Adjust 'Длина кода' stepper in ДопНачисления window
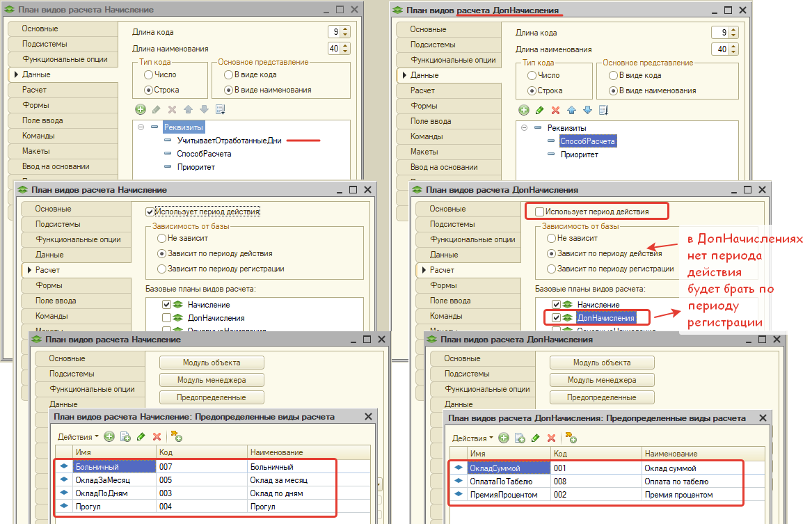812x524 pixels. [x=733, y=32]
